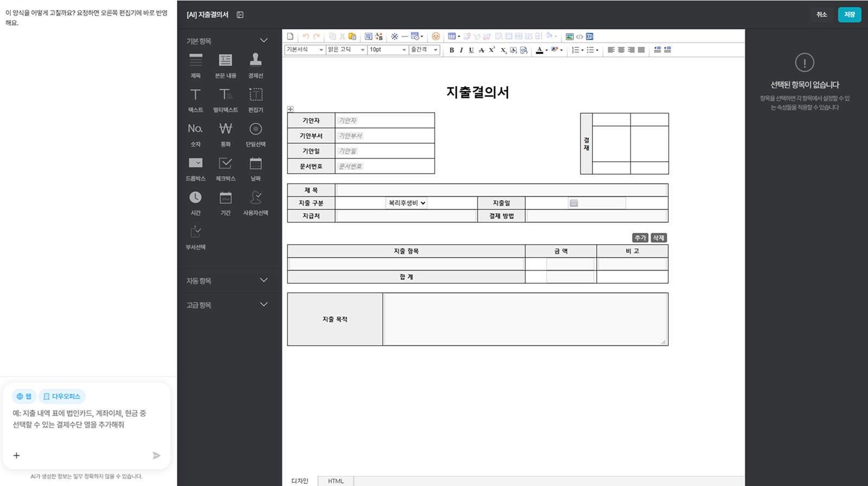Click the new document toolbar icon

pyautogui.click(x=290, y=36)
